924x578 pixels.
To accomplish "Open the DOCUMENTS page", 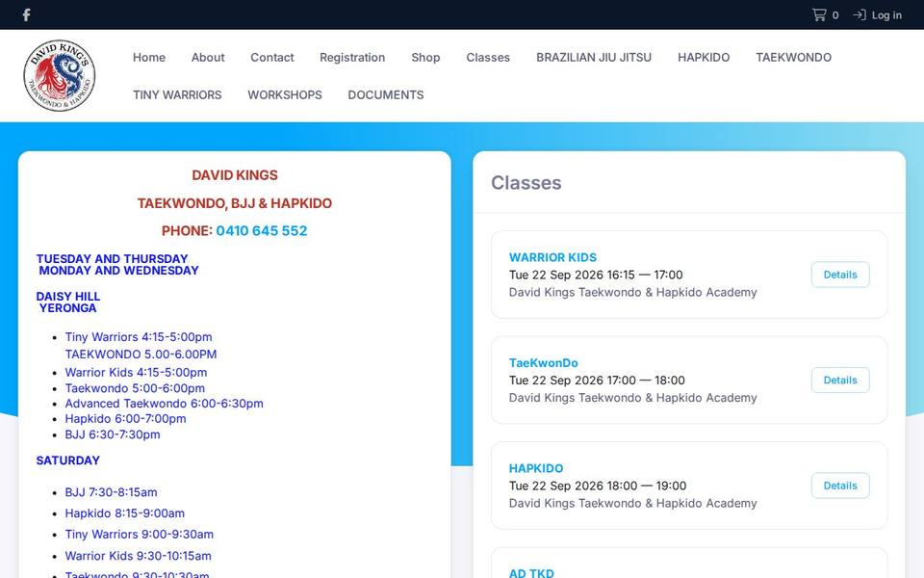I will click(386, 95).
